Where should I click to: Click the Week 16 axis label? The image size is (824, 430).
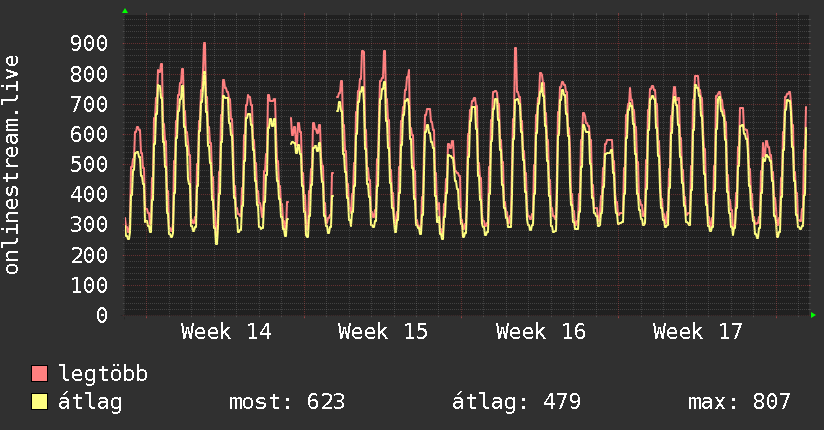click(541, 332)
